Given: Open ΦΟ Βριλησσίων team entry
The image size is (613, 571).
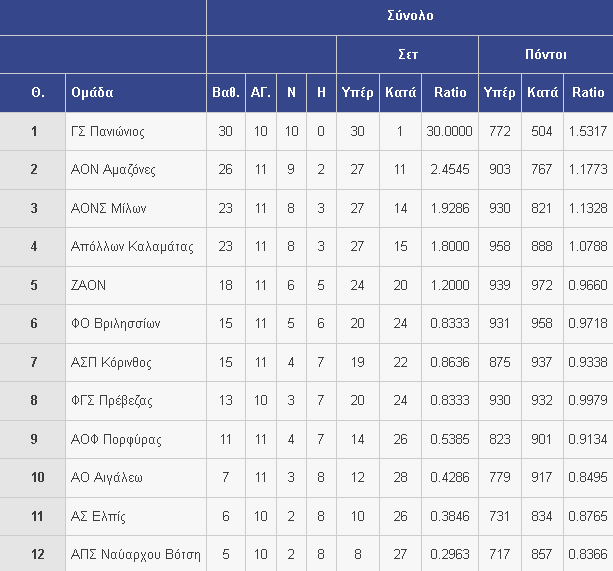Looking at the screenshot, I should [x=115, y=324].
